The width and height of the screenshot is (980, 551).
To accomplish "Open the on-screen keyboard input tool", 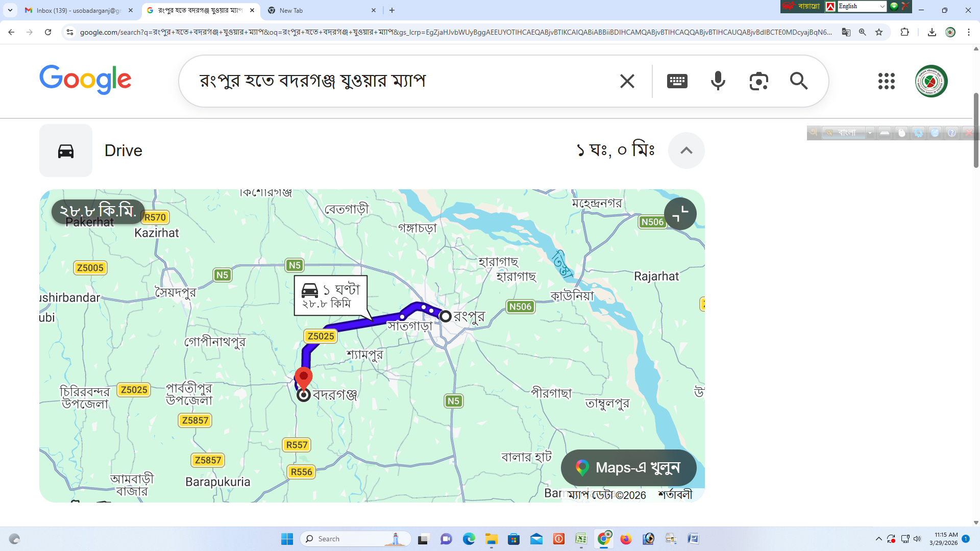I will pyautogui.click(x=677, y=81).
